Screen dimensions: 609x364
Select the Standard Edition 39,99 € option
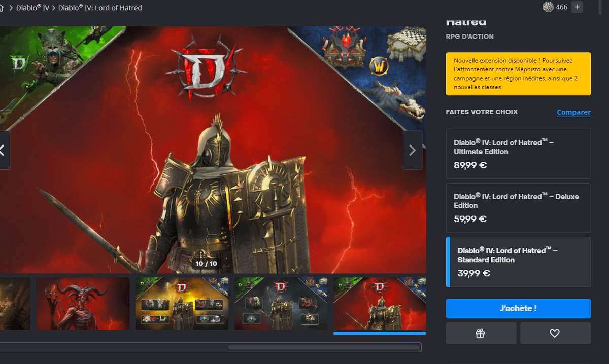pyautogui.click(x=518, y=262)
